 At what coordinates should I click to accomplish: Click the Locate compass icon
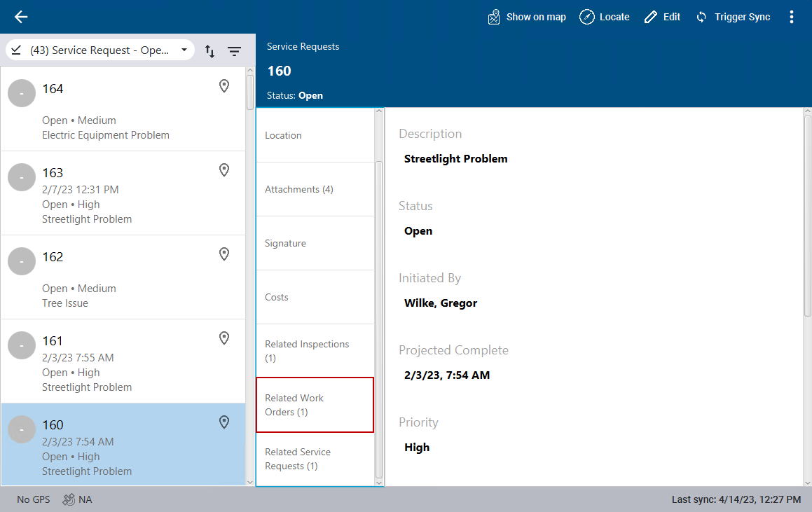tap(587, 17)
